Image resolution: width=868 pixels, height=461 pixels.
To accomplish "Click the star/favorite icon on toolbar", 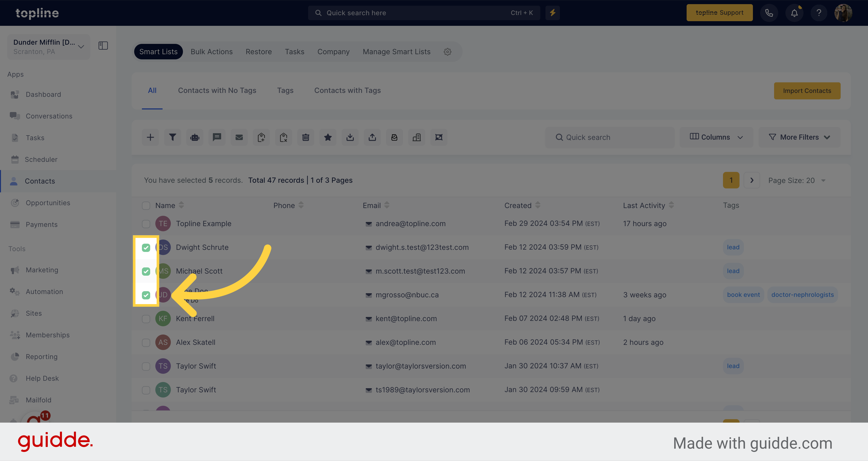I will (x=328, y=137).
